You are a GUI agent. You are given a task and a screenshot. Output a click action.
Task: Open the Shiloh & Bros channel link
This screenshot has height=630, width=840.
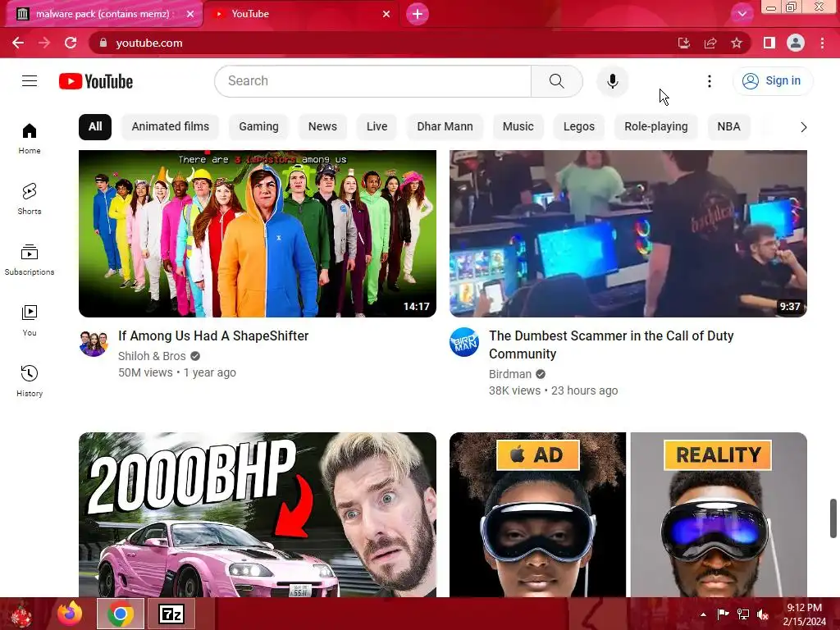[152, 356]
